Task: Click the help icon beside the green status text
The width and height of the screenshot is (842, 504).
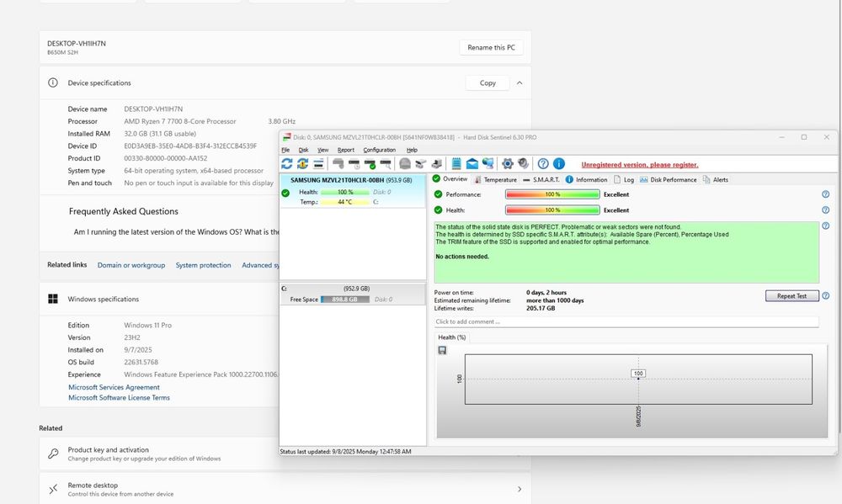Action: (825, 226)
